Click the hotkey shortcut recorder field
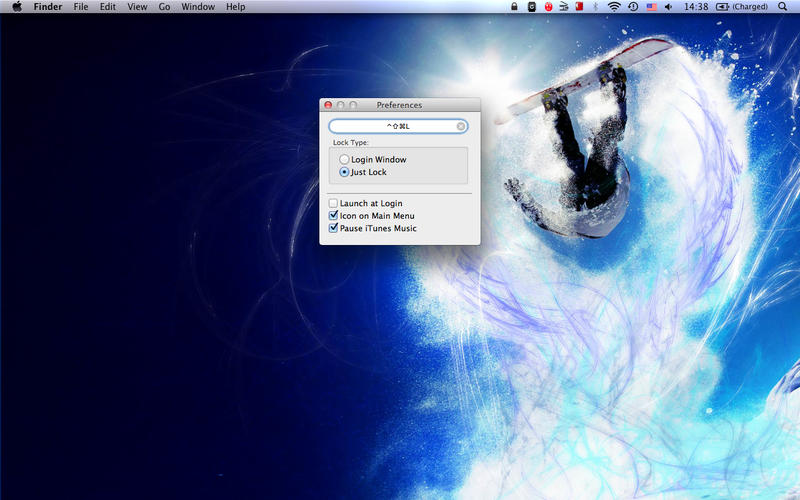The width and height of the screenshot is (800, 500). coord(395,126)
